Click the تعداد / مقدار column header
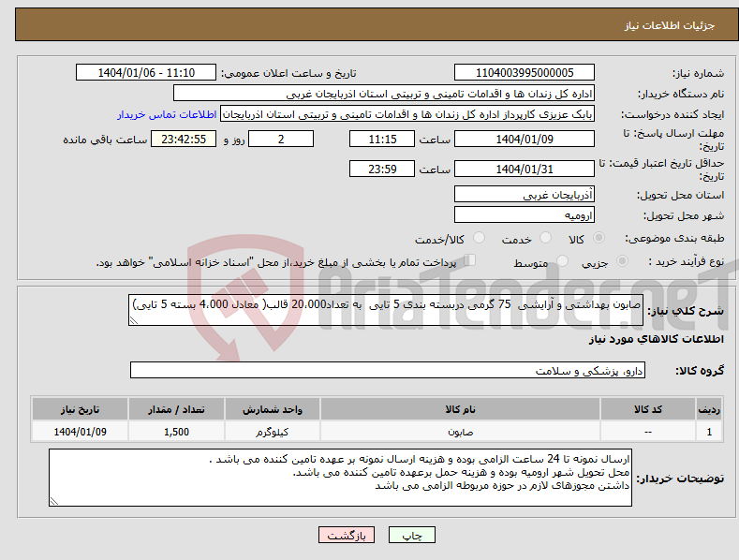The width and height of the screenshot is (739, 560). click(x=176, y=409)
